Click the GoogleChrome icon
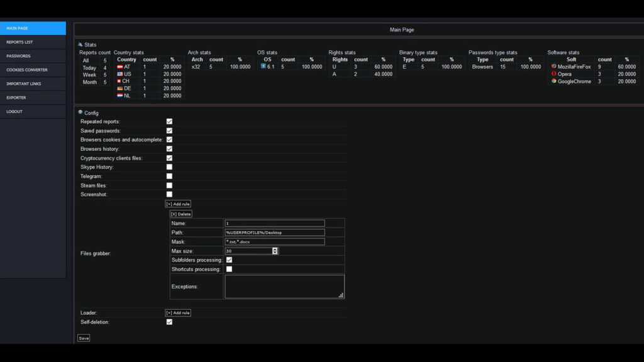644x362 pixels. tap(554, 81)
